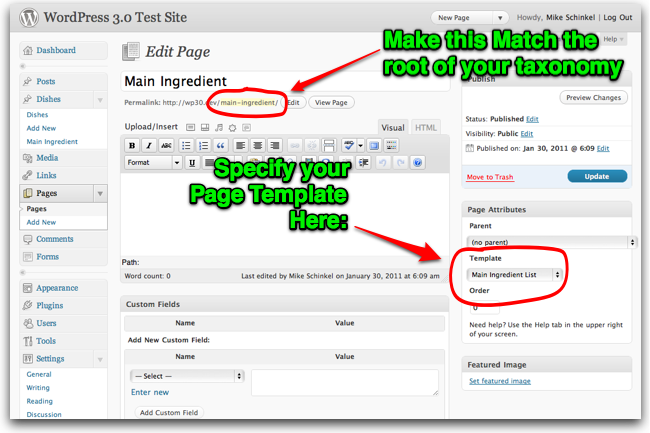Click the blue Update button
This screenshot has width=650, height=433.
click(597, 176)
